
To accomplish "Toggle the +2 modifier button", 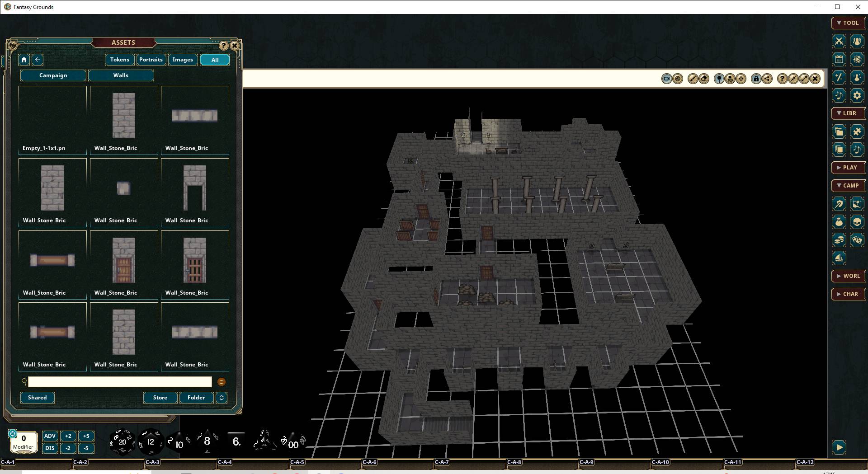I will pyautogui.click(x=68, y=436).
